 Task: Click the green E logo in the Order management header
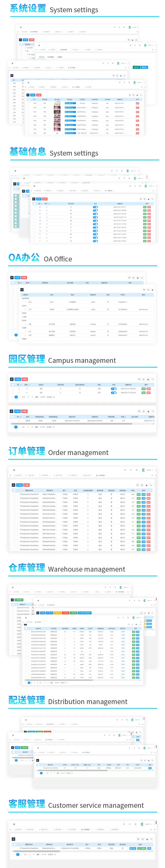click(143, 470)
